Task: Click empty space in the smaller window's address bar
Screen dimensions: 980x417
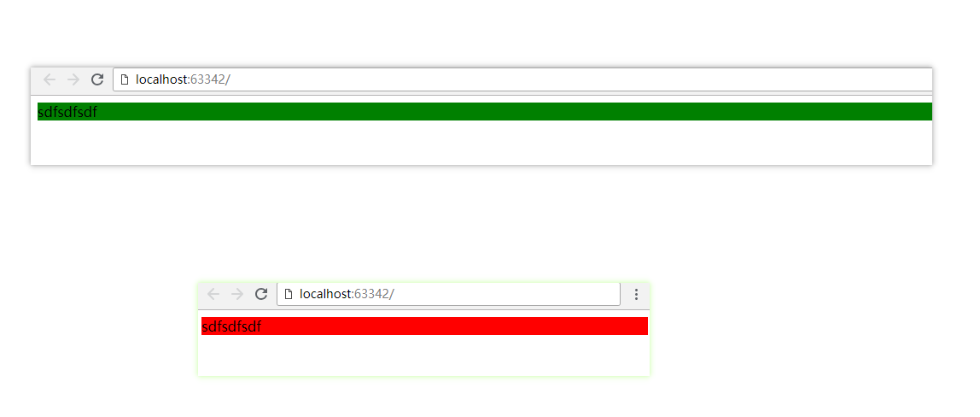Action: coord(506,294)
